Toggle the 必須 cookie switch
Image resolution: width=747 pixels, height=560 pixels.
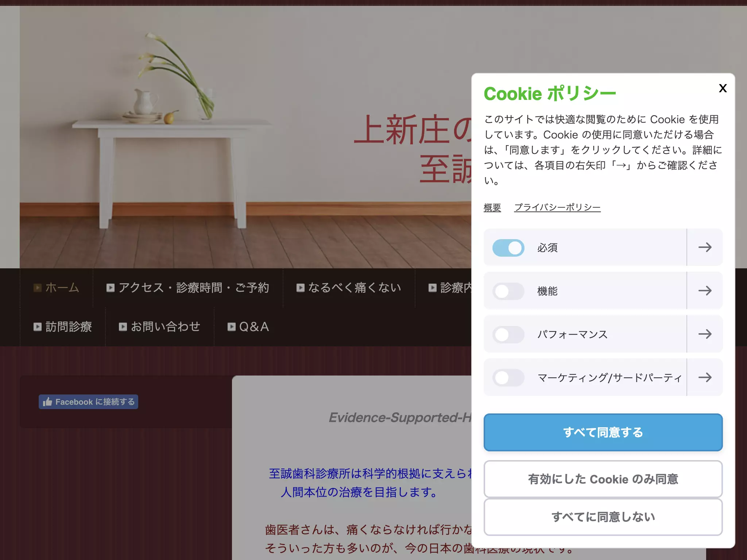(x=508, y=248)
